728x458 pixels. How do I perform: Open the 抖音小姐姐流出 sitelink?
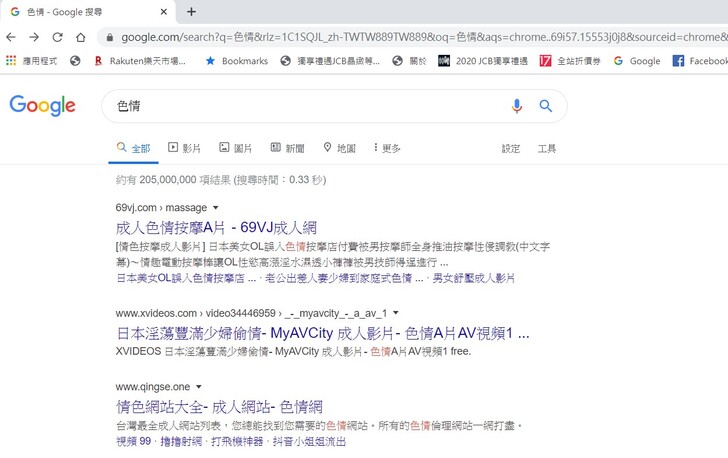pos(309,441)
